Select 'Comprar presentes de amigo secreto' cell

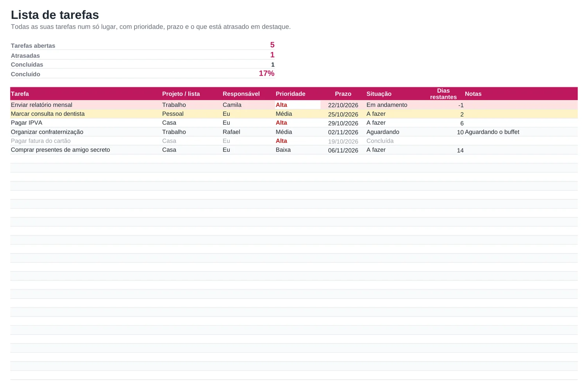point(86,150)
